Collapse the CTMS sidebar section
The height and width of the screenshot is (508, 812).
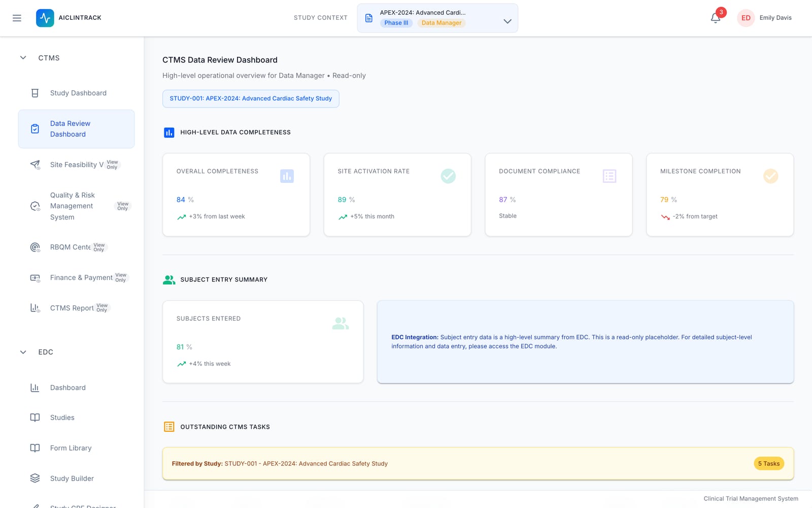[23, 58]
